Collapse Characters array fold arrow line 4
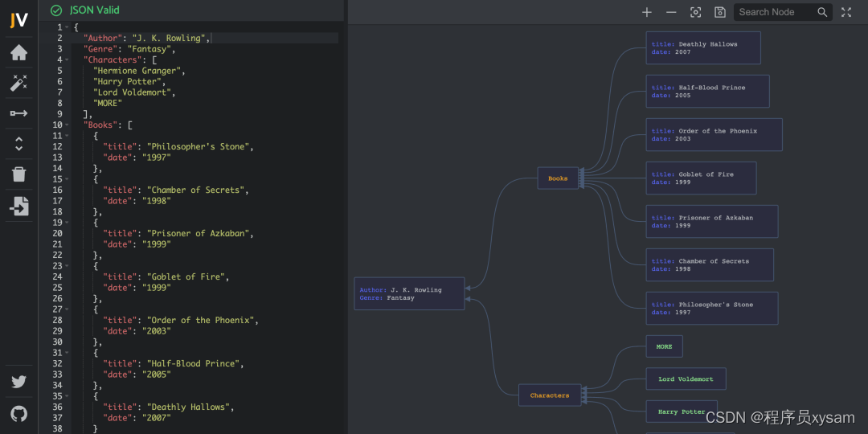 point(67,59)
